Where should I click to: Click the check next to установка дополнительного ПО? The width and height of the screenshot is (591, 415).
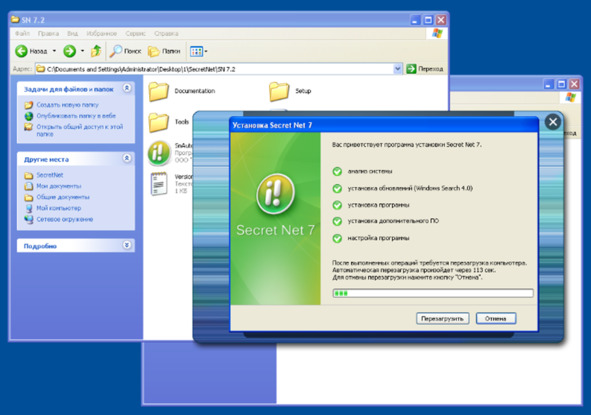pyautogui.click(x=337, y=221)
